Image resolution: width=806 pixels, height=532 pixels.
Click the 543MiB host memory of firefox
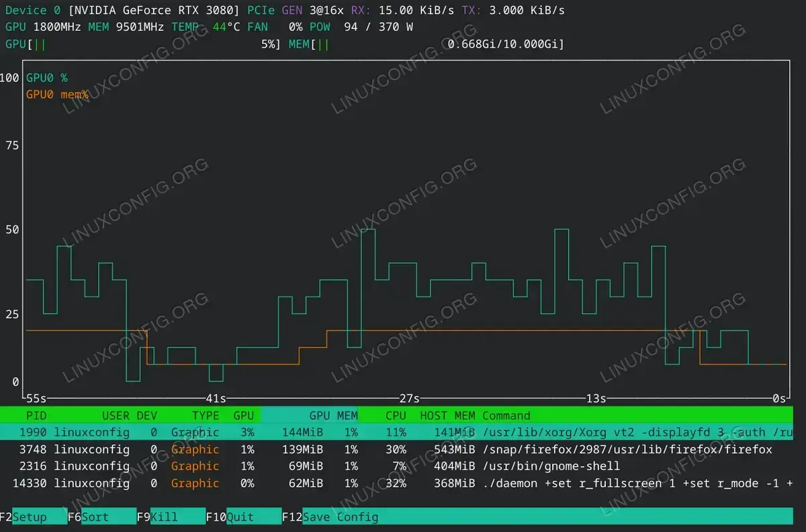pyautogui.click(x=454, y=449)
